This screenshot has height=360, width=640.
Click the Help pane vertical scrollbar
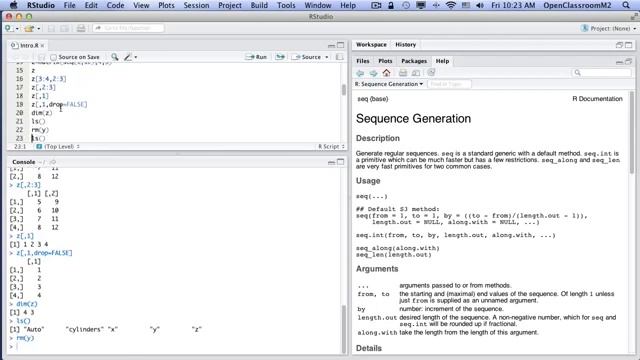click(632, 132)
